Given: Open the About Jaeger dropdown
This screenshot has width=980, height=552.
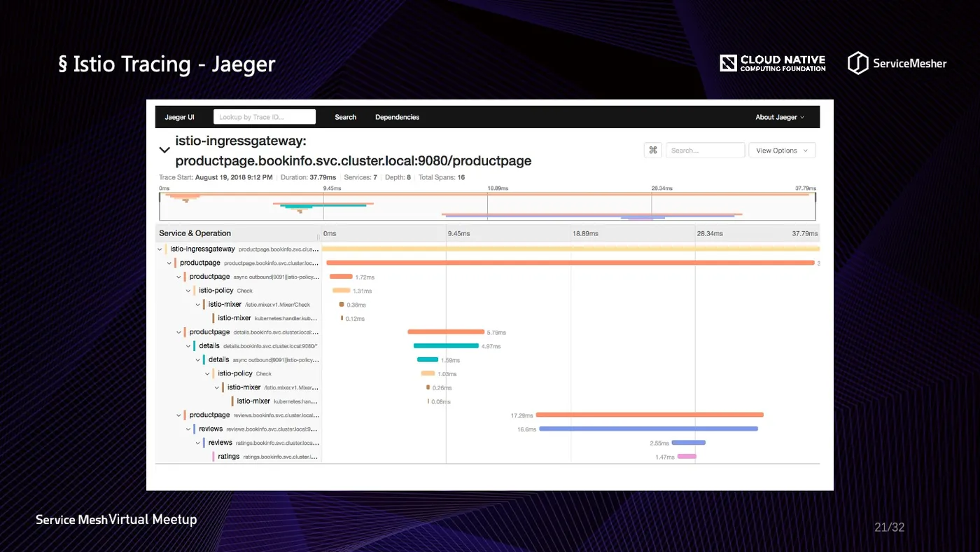Looking at the screenshot, I should 780,117.
